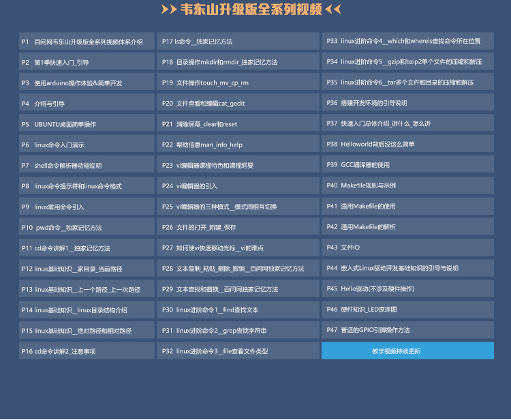The width and height of the screenshot is (511, 420).
Task: Open P33 which和whereis entry
Action: 407,41
